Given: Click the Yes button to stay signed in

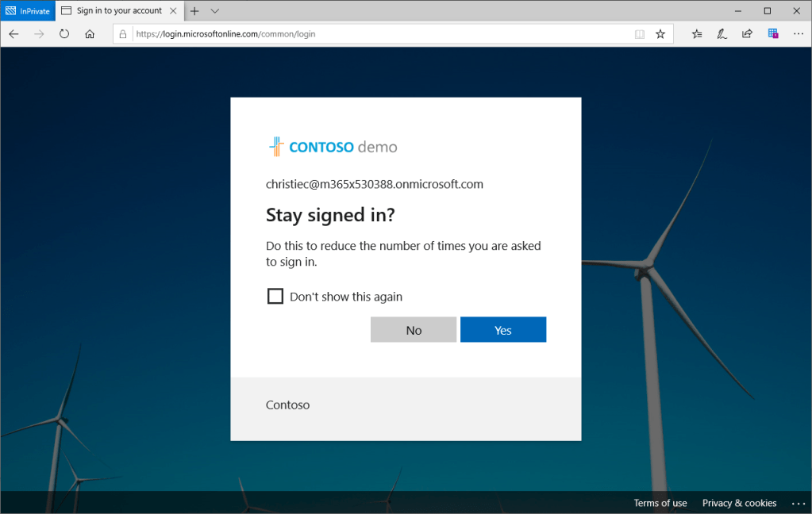Looking at the screenshot, I should [503, 330].
